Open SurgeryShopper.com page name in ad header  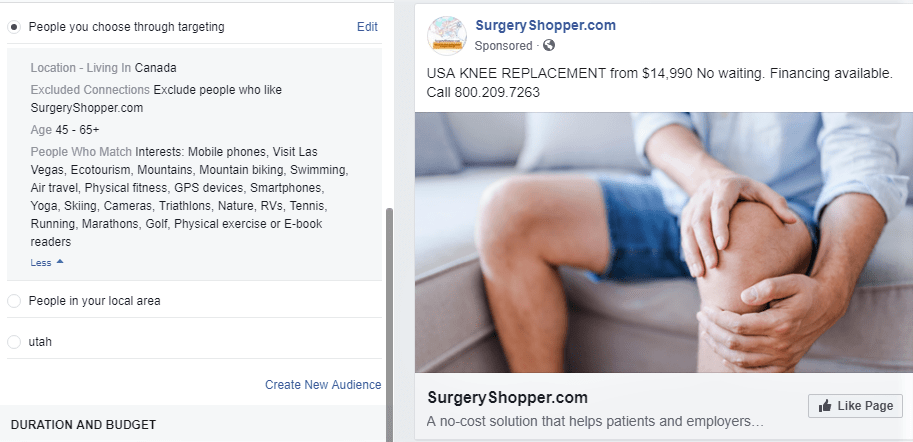[546, 26]
